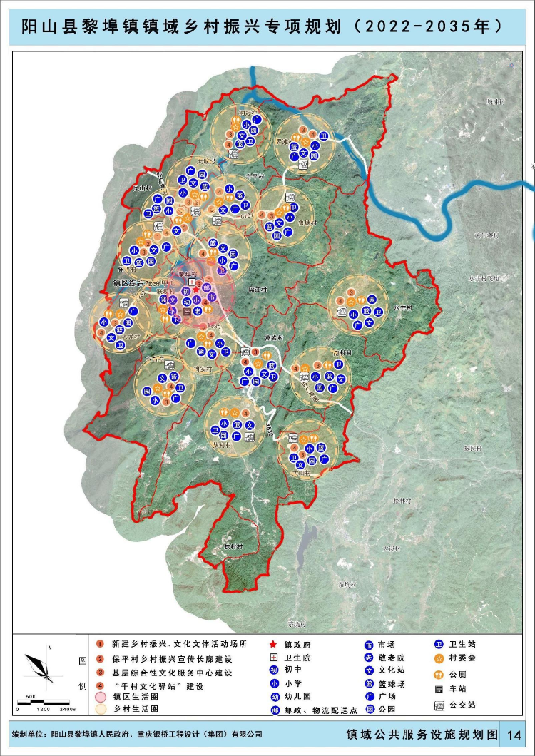This screenshot has height=756, width=535.
Task: Click the 公园 legend icon
Action: tap(369, 709)
